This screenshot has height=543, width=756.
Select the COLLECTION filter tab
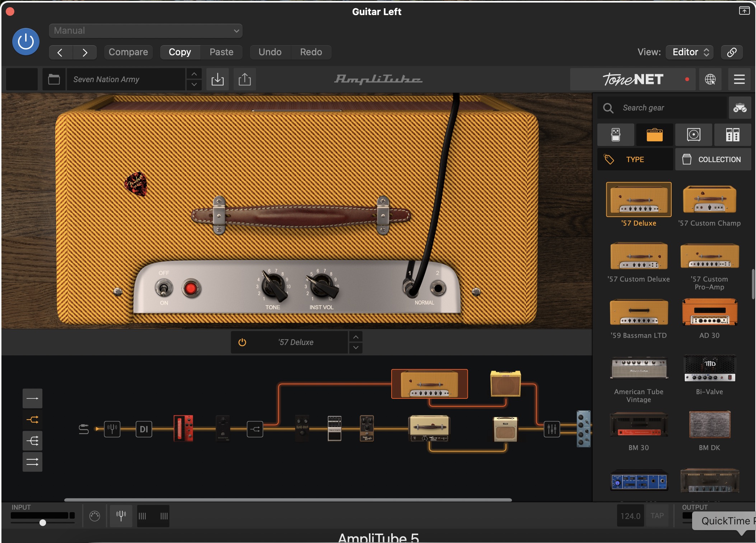[x=713, y=160]
